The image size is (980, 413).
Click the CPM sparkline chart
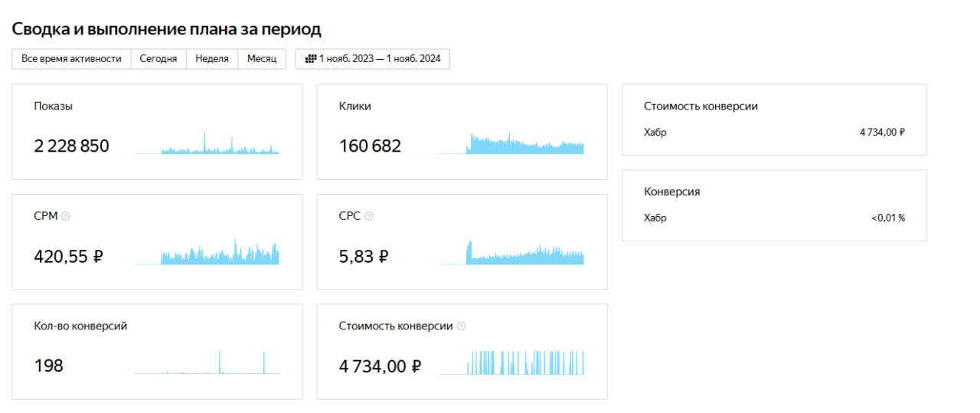207,253
